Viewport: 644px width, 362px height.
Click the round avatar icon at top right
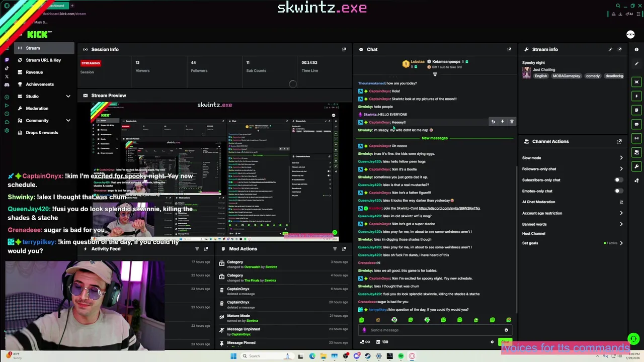tap(630, 34)
